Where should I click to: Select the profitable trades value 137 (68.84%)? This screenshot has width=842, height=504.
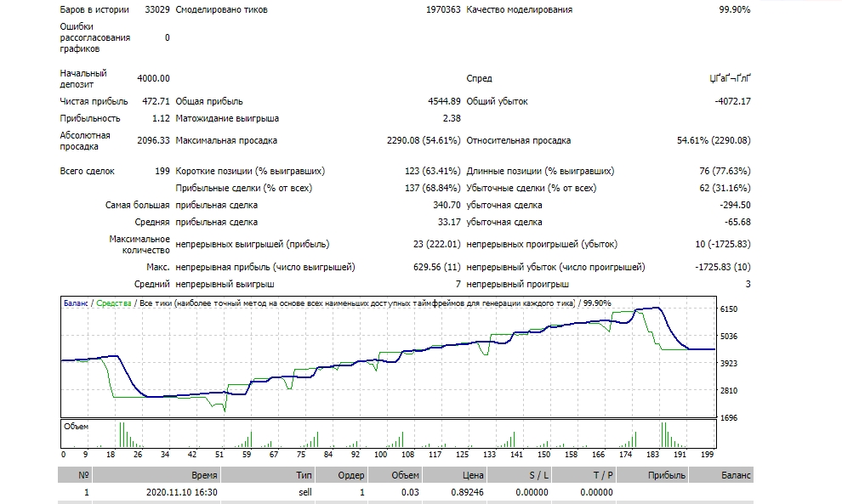click(x=432, y=189)
